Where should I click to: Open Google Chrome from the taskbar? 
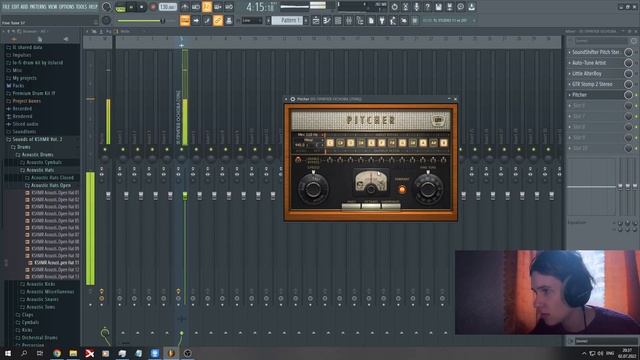[x=57, y=353]
